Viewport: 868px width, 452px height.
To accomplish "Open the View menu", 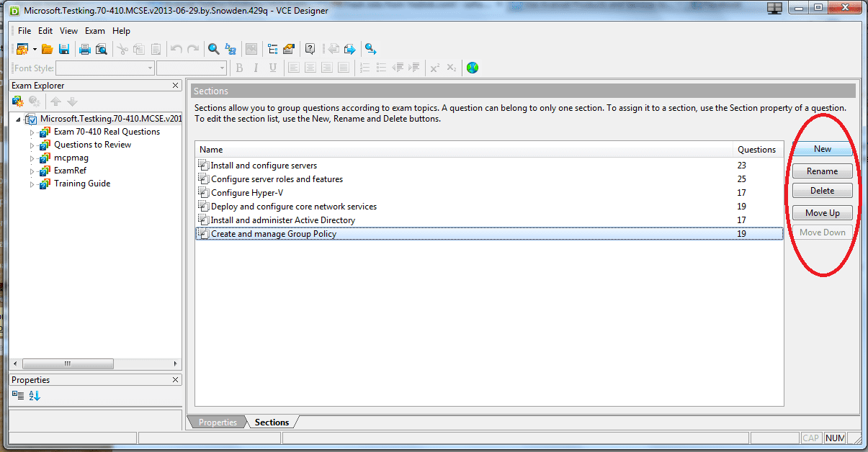I will tap(69, 31).
